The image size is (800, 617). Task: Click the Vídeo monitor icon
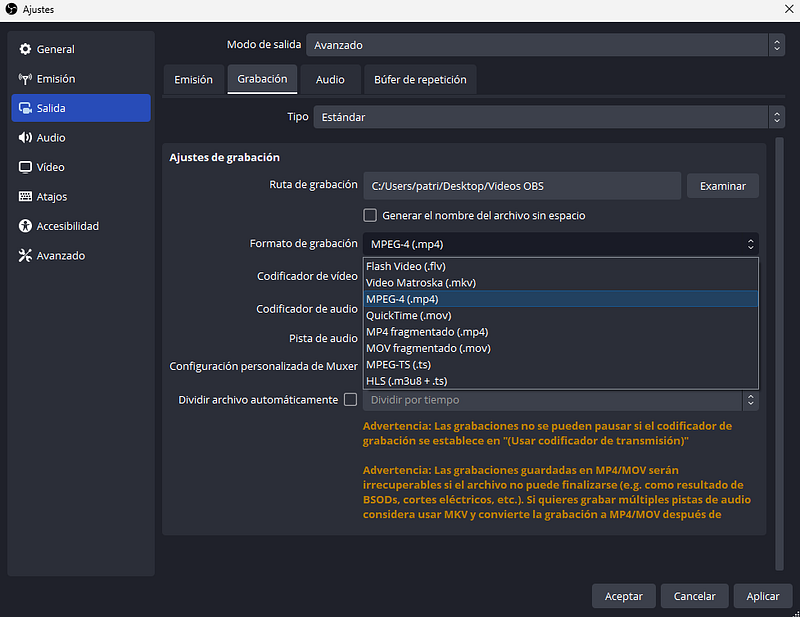click(x=25, y=167)
